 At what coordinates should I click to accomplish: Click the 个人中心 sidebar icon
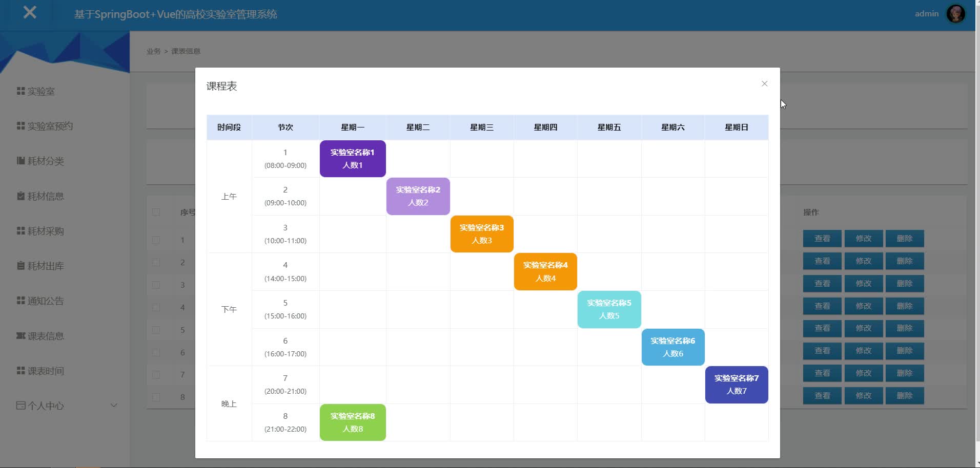coord(21,406)
